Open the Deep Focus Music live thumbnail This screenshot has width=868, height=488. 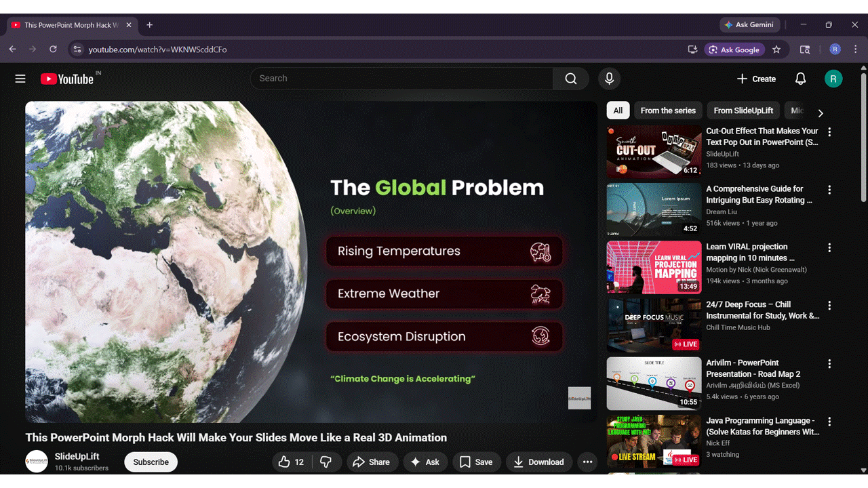click(654, 325)
